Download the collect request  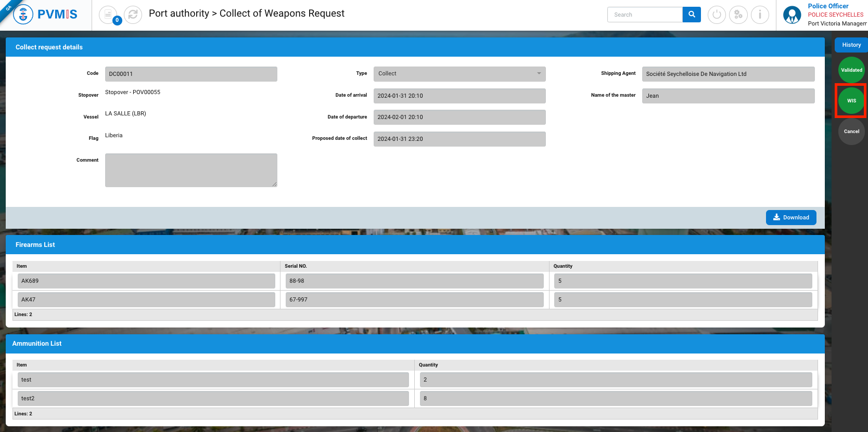pos(790,217)
